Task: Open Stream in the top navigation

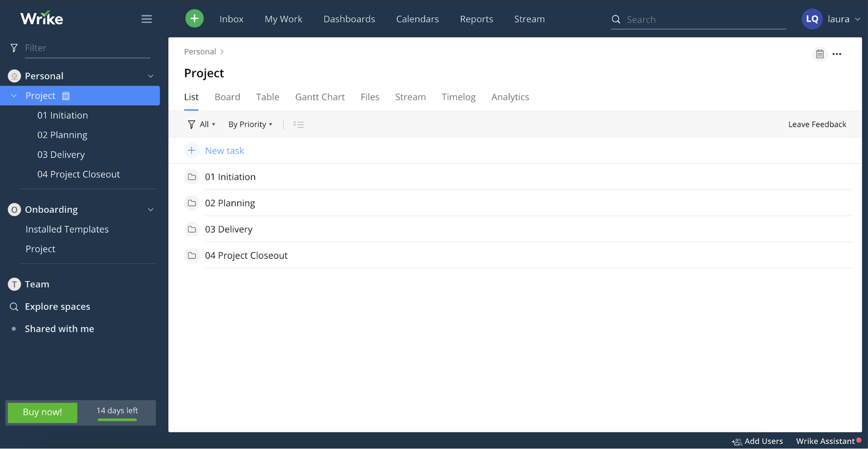Action: click(529, 19)
